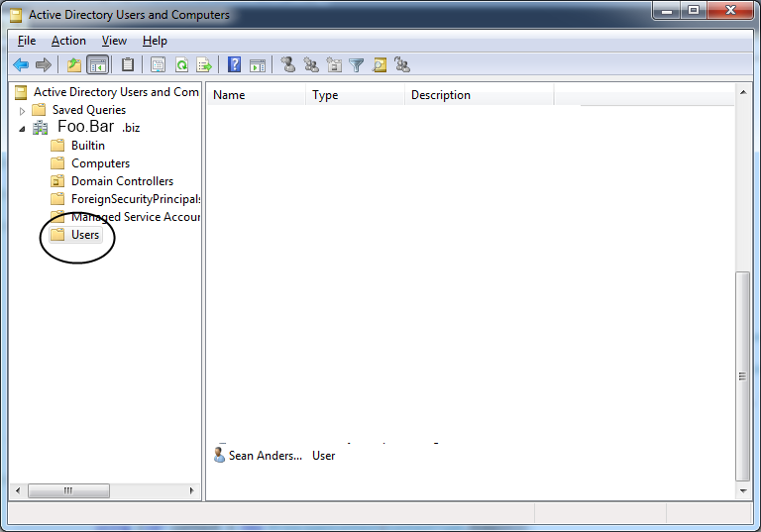Screen dimensions: 761x532
Task: Open the Action menu
Action: tap(68, 41)
